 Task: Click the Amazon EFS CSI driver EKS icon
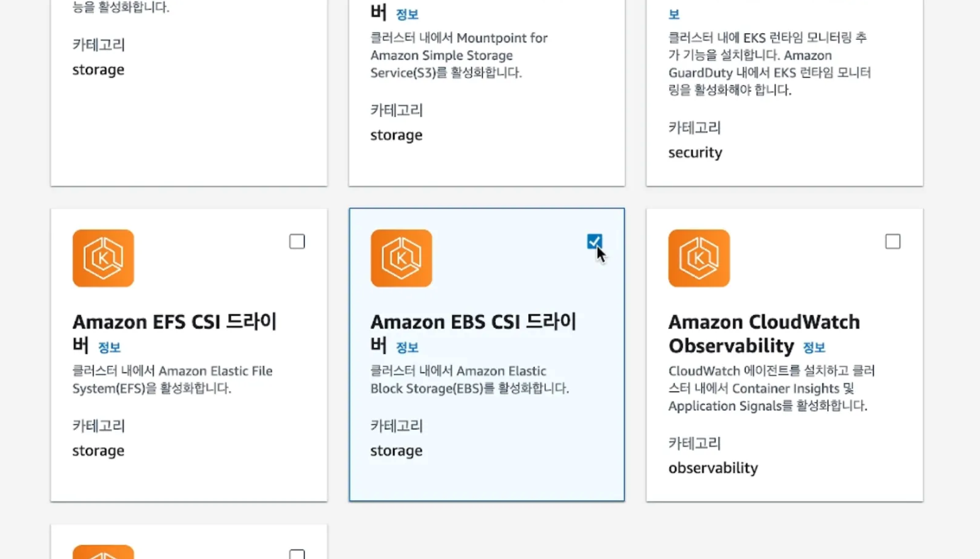pyautogui.click(x=103, y=258)
